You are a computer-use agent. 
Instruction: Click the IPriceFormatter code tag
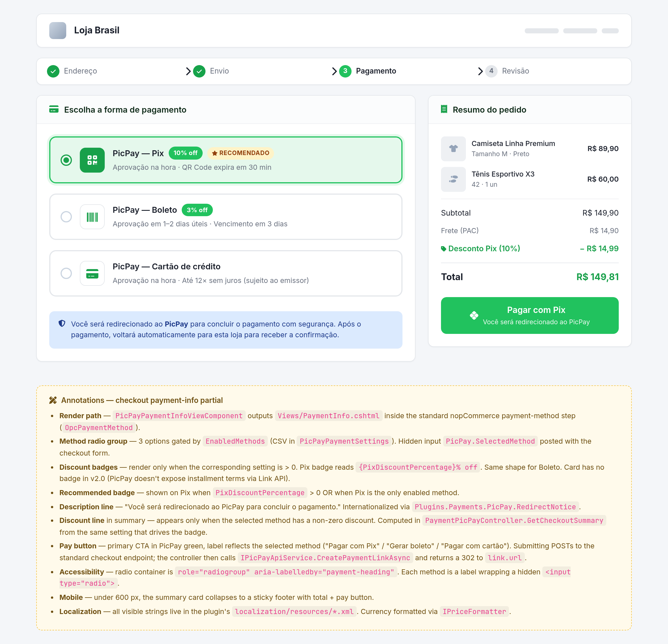coord(474,612)
